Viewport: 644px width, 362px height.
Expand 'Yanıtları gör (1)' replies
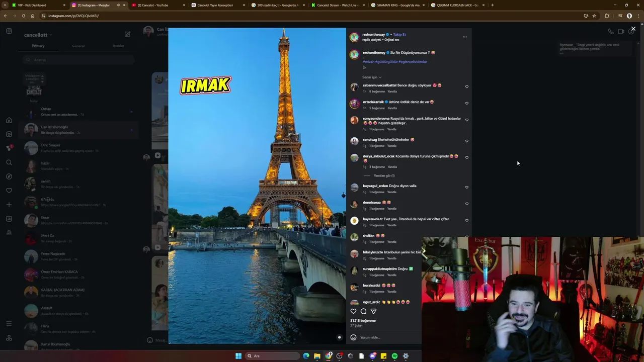(x=384, y=175)
